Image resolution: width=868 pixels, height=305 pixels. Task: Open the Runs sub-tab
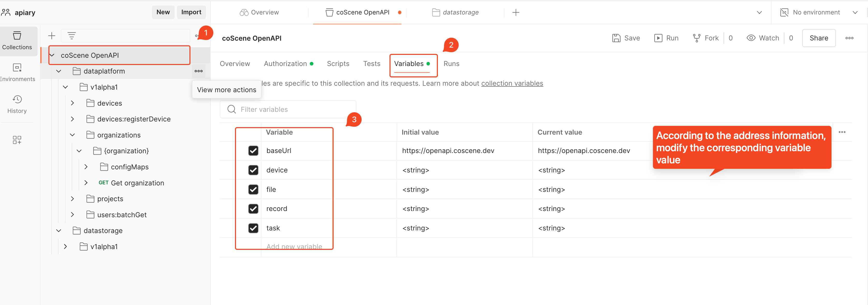coord(451,64)
